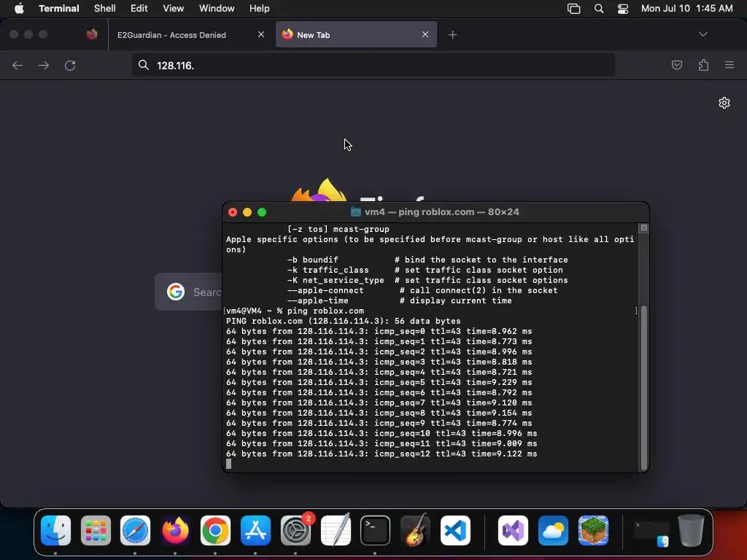Open Finder from the Dock
Screen dimensions: 747x560
click(x=55, y=530)
